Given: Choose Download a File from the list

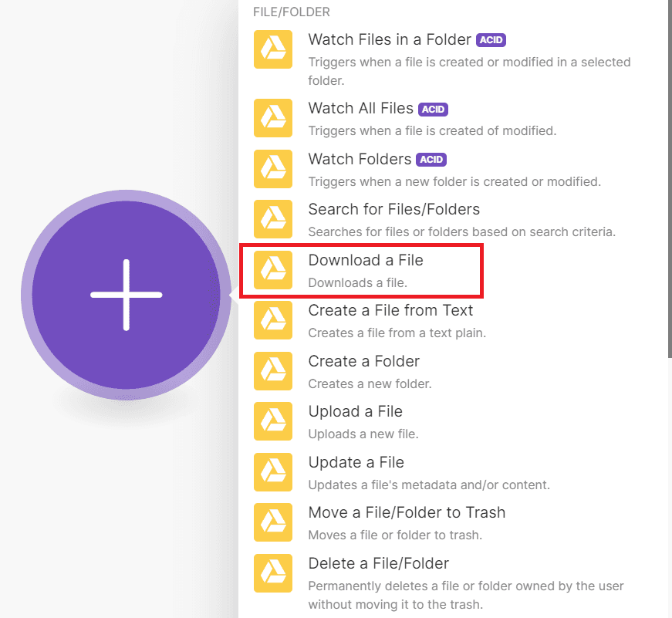Looking at the screenshot, I should 366,261.
